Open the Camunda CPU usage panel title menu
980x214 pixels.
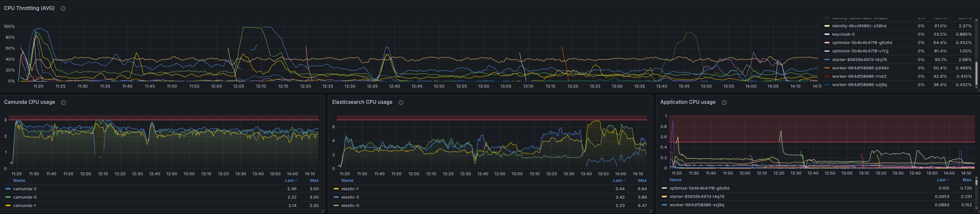pyautogui.click(x=29, y=102)
